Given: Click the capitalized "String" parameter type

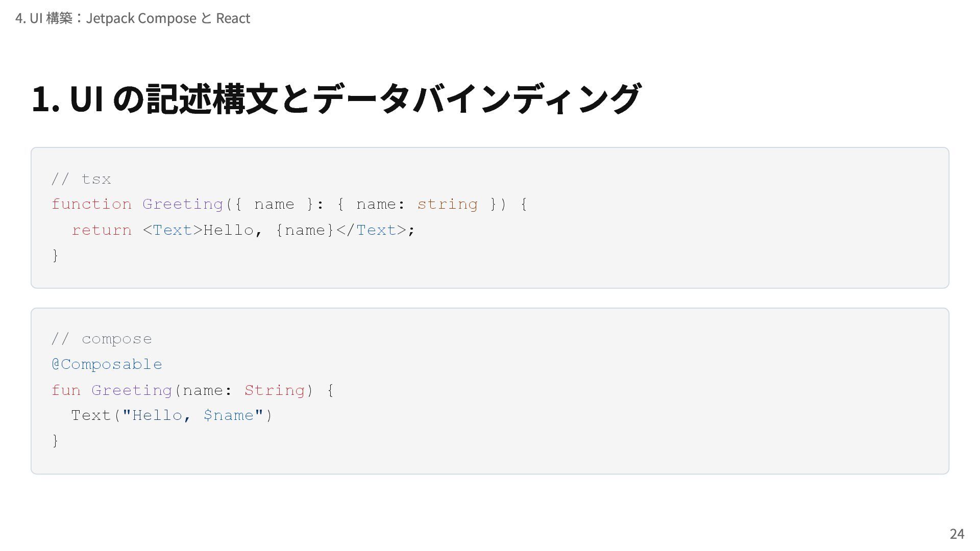Looking at the screenshot, I should point(274,390).
